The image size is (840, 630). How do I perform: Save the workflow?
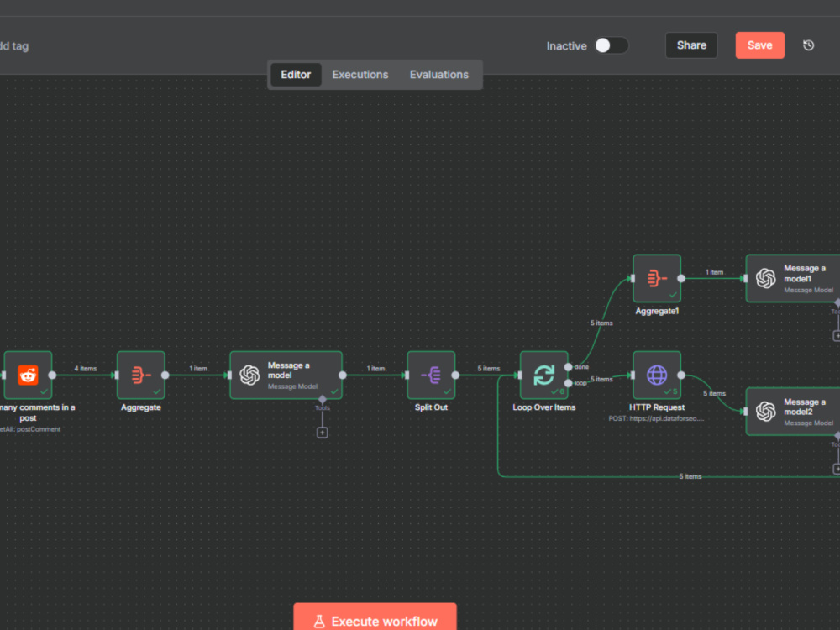click(x=759, y=45)
